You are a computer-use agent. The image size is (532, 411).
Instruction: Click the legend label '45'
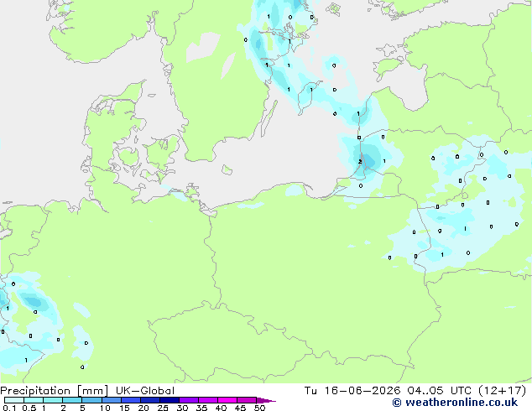(241, 408)
